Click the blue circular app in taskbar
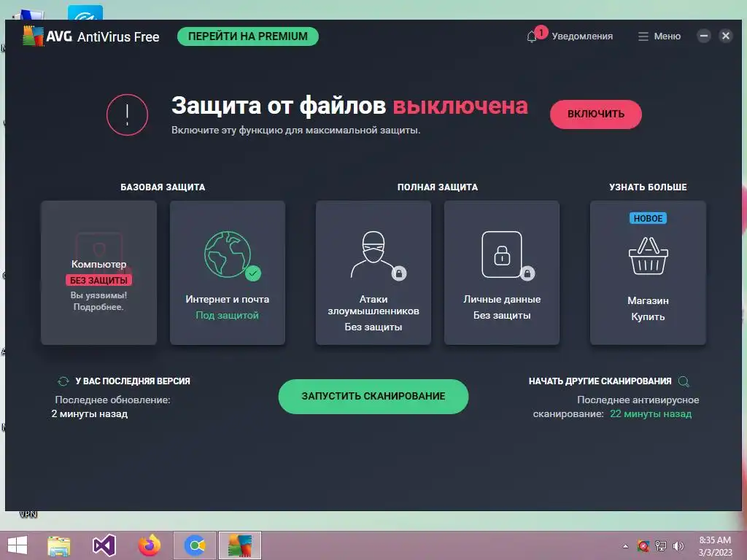 pos(195,545)
